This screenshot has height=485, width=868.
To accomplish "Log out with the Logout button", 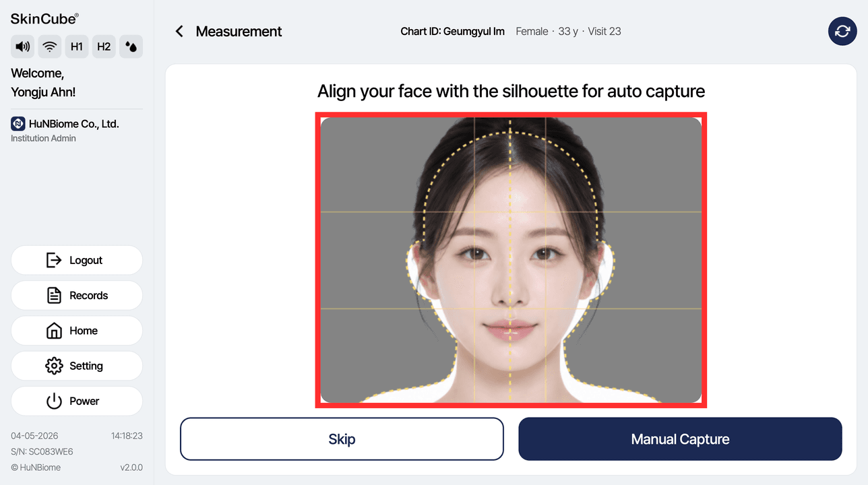I will (x=77, y=260).
